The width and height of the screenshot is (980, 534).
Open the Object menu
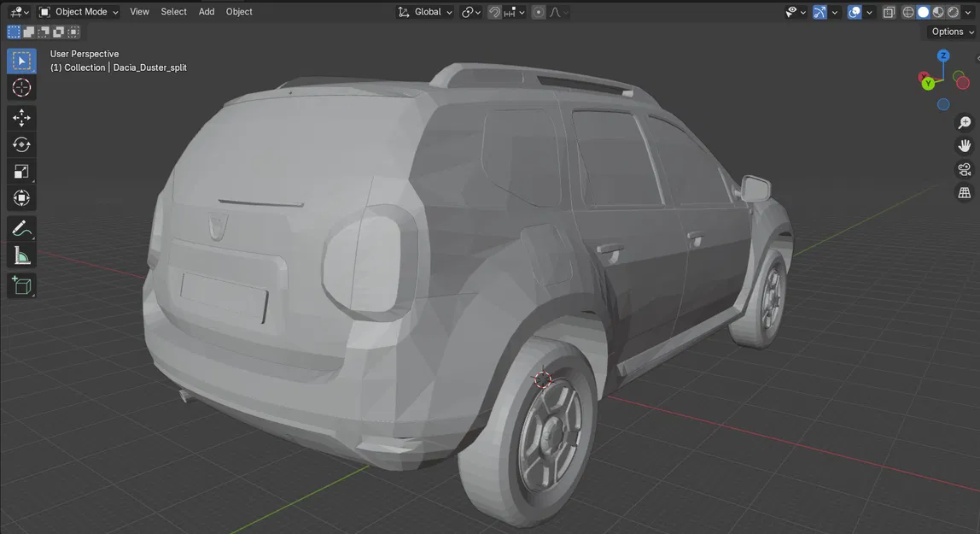click(x=239, y=11)
